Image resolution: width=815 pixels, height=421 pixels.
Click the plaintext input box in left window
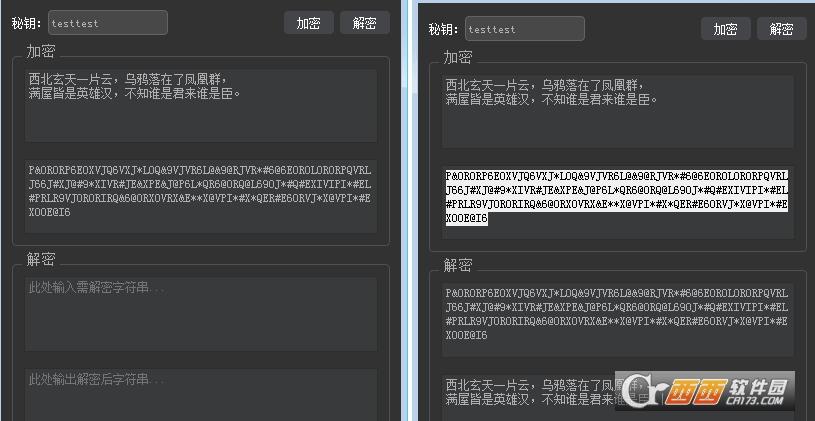pyautogui.click(x=201, y=106)
